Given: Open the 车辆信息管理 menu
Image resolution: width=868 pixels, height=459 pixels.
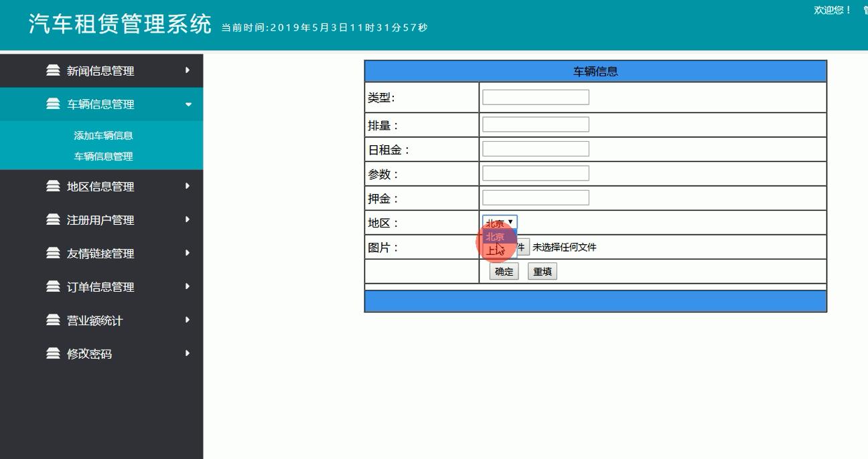Looking at the screenshot, I should coord(101,104).
